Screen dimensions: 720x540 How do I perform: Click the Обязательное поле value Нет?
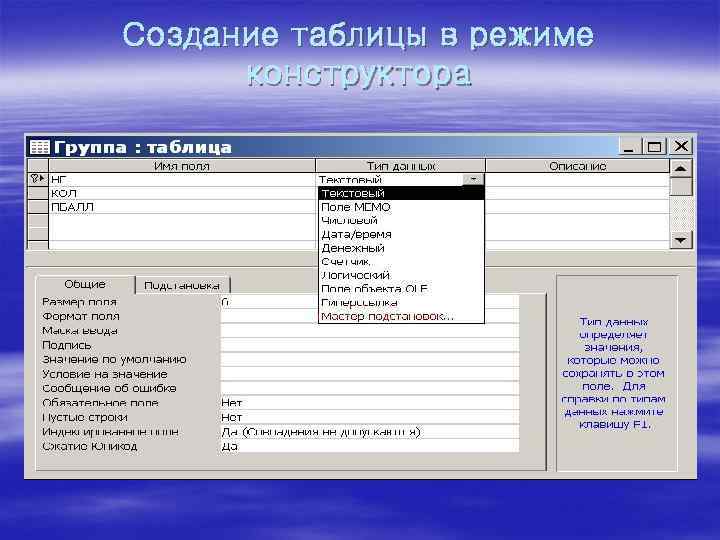[370, 403]
